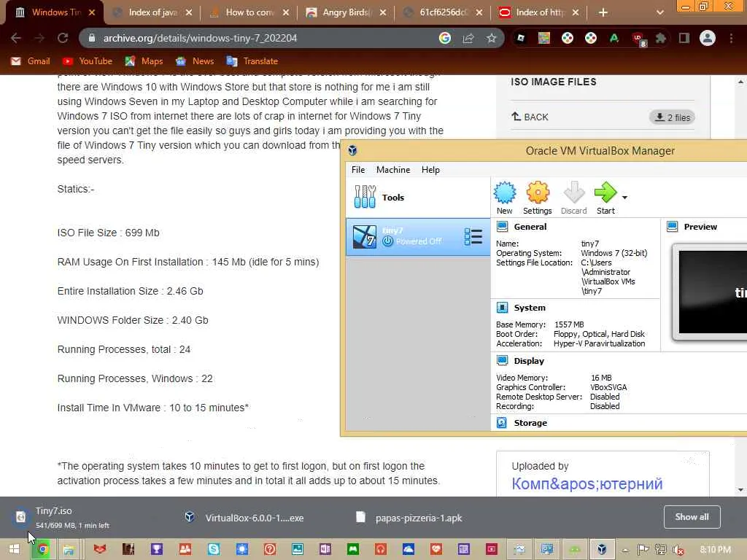Open VirtualBox-6.0.0 exe download item
Image resolution: width=747 pixels, height=560 pixels.
pos(244,518)
